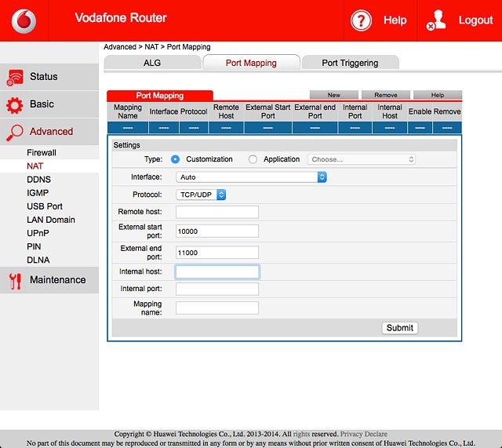This screenshot has height=448, width=502.
Task: Click the Logout link in the header
Action: (476, 20)
